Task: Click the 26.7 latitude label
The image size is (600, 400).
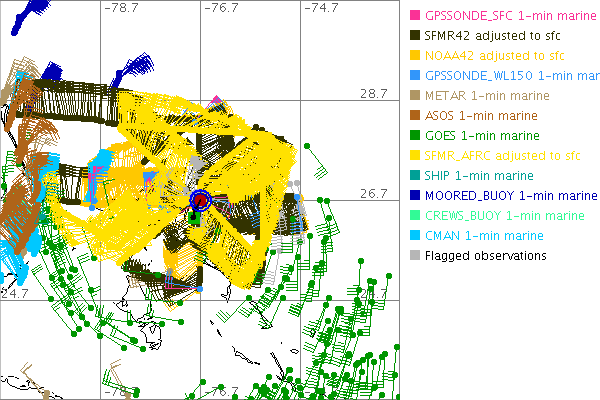Action: point(373,193)
